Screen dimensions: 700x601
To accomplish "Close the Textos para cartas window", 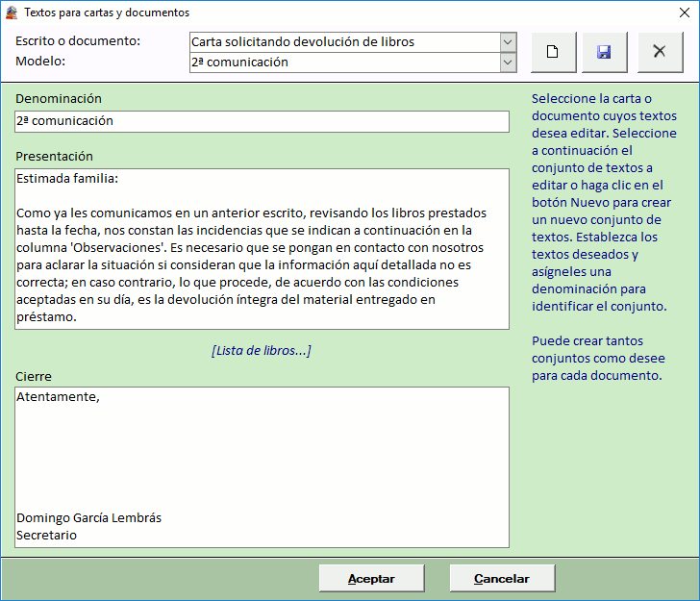I will (685, 13).
